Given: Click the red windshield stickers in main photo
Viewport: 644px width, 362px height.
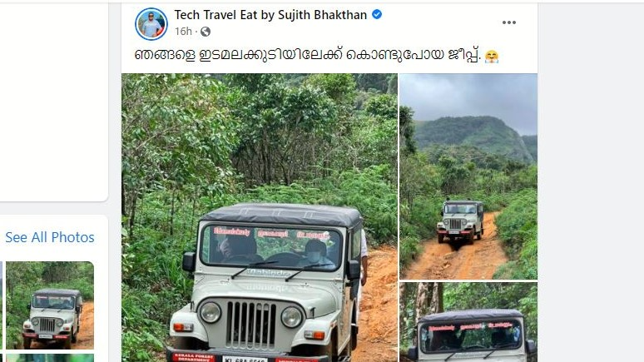Looking at the screenshot, I should click(x=271, y=234).
